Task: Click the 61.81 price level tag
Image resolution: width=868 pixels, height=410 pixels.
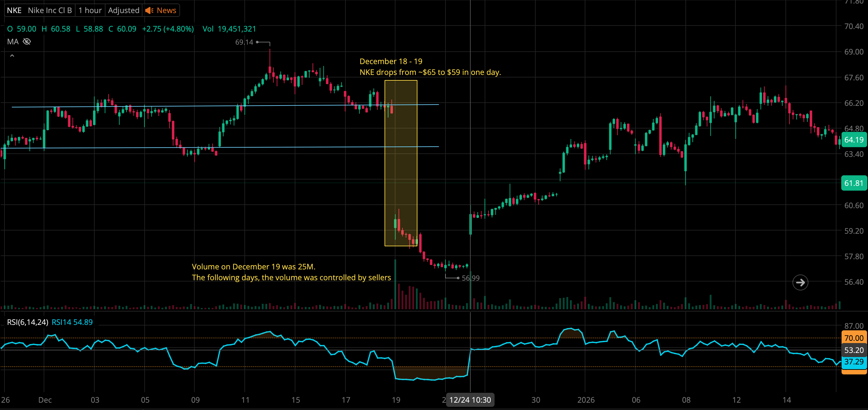Action: 854,183
